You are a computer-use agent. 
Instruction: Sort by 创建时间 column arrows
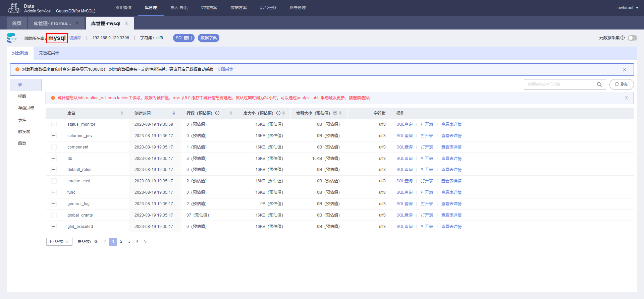click(174, 113)
